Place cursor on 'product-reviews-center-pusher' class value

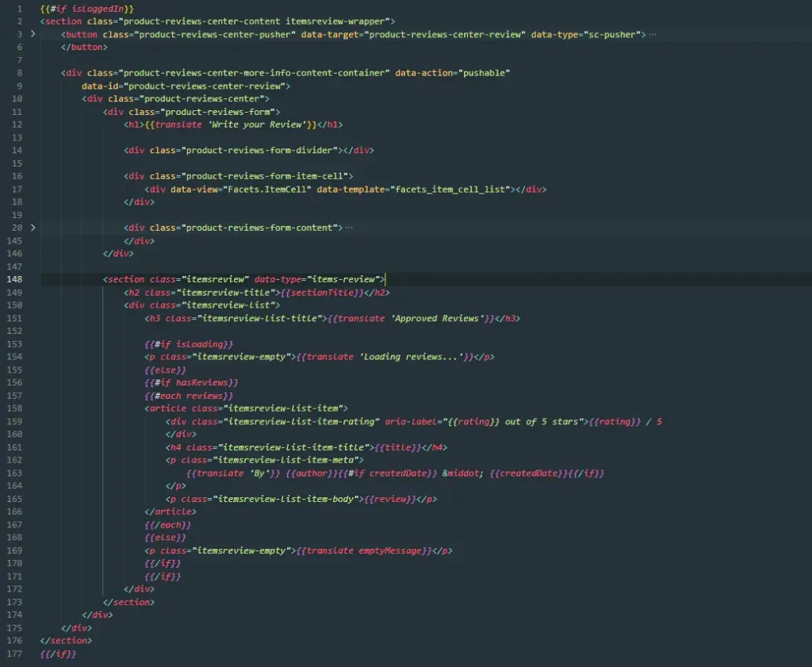coord(215,35)
